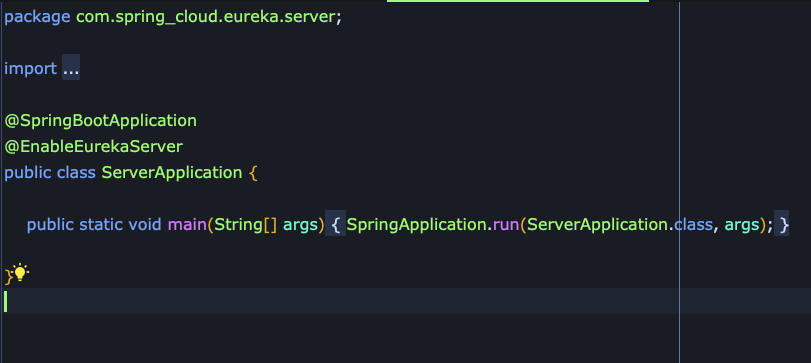811x363 pixels.
Task: Click the "args" parameter in main's signature
Action: pos(301,225)
